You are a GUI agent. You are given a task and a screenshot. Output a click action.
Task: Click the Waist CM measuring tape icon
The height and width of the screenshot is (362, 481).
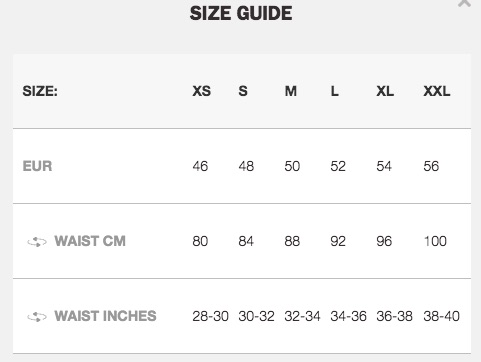(x=37, y=242)
